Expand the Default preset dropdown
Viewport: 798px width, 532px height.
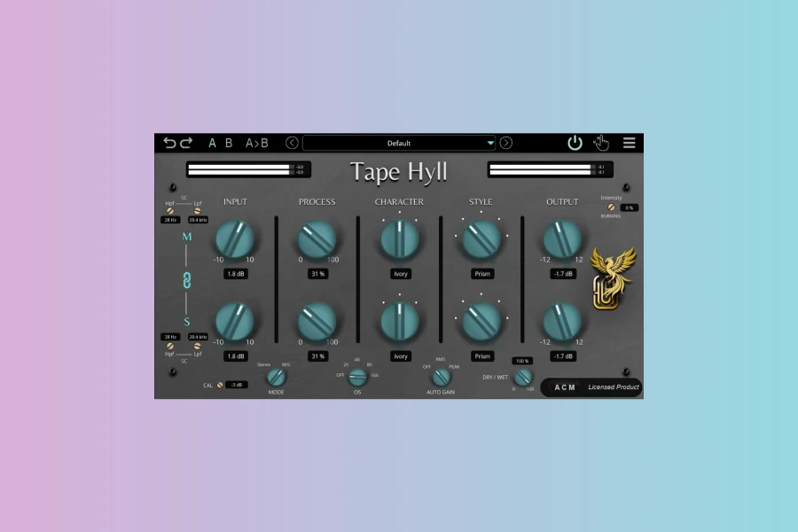click(x=490, y=143)
